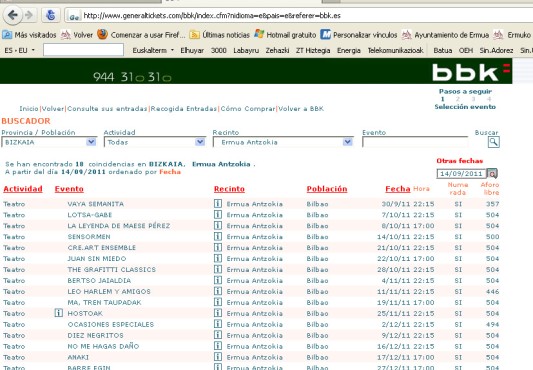533x370 pixels.
Task: Sort by the Población column header
Action: [327, 189]
